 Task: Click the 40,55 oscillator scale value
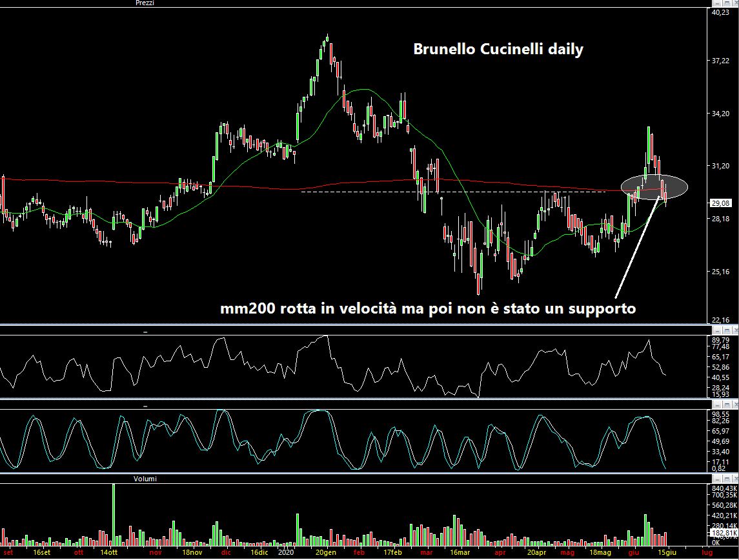[721, 377]
